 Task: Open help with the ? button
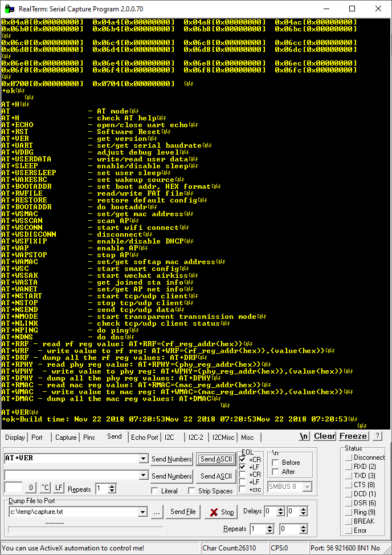click(378, 436)
